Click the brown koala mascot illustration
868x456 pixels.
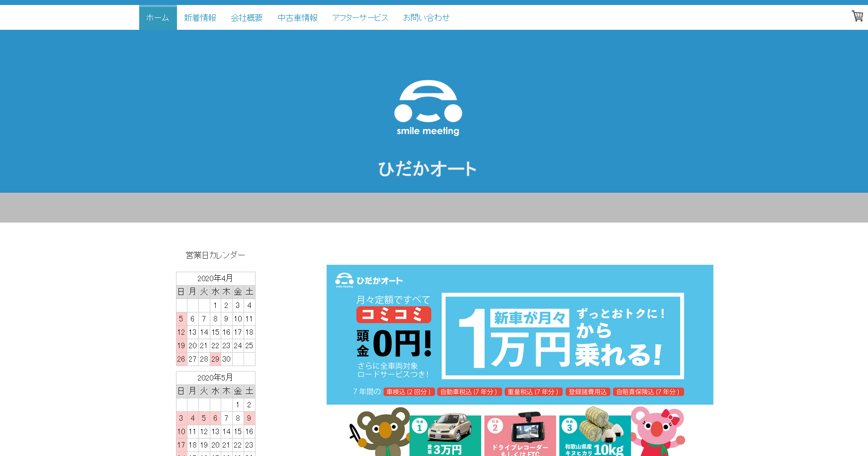point(383,432)
